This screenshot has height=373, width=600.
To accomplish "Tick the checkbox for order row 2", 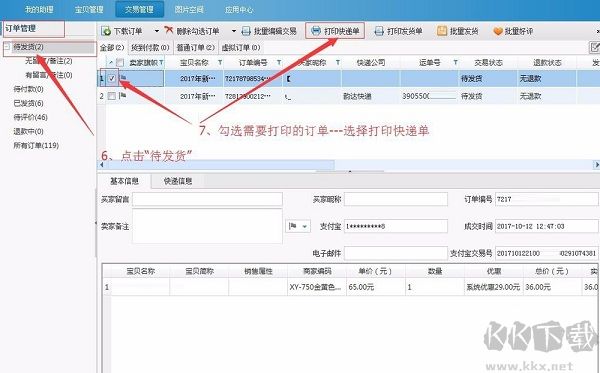I will [x=112, y=96].
